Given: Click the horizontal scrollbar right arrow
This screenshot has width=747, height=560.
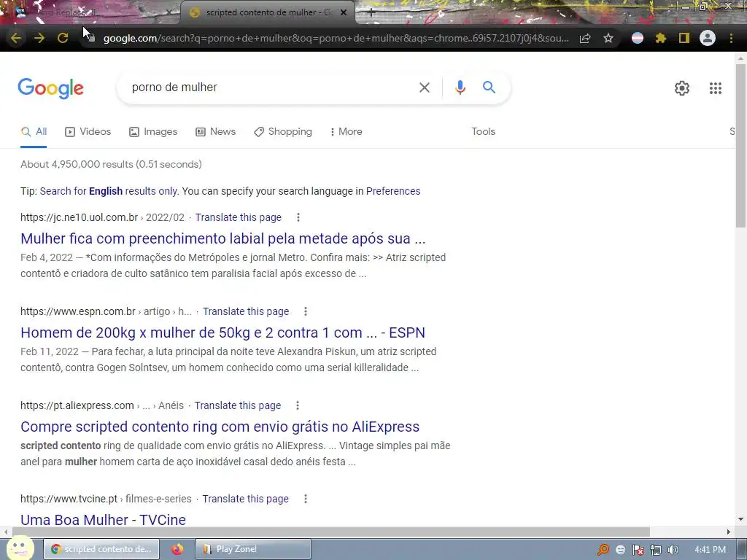Looking at the screenshot, I should pos(729,532).
